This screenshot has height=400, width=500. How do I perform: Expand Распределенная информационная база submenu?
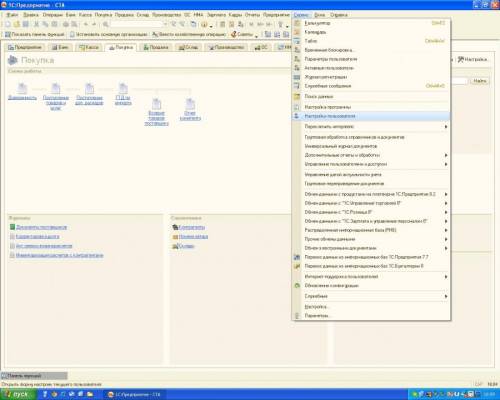pos(371,230)
